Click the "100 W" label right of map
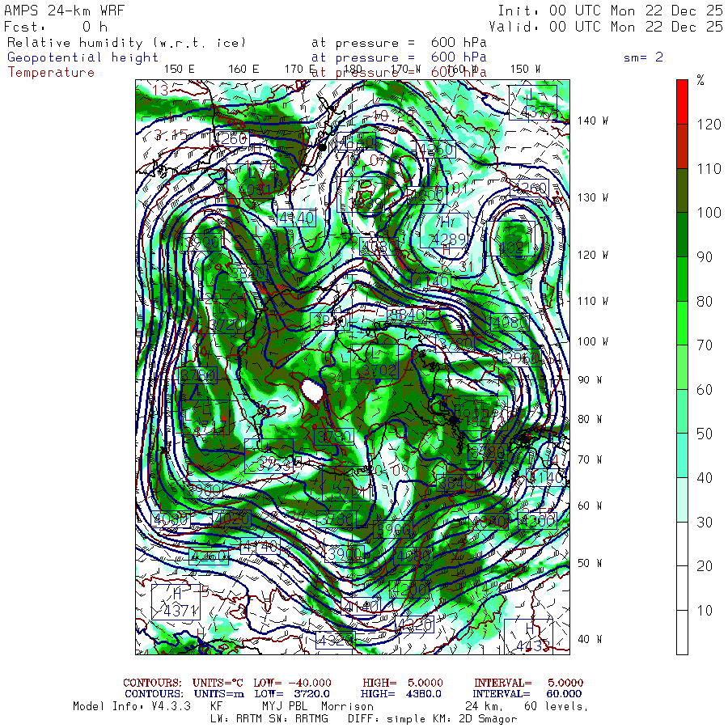The image size is (728, 728). tap(593, 341)
